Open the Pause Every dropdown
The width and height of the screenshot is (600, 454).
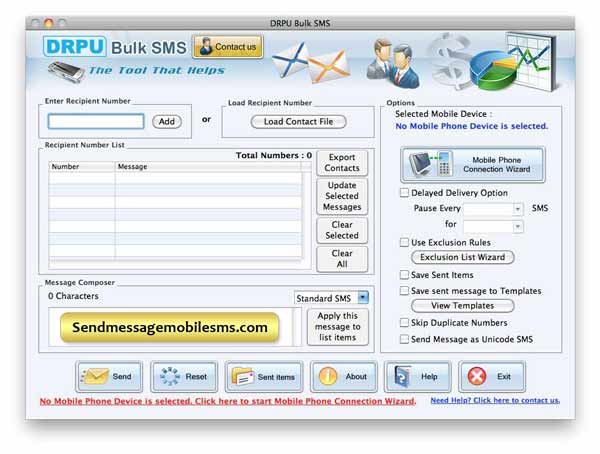(x=493, y=209)
